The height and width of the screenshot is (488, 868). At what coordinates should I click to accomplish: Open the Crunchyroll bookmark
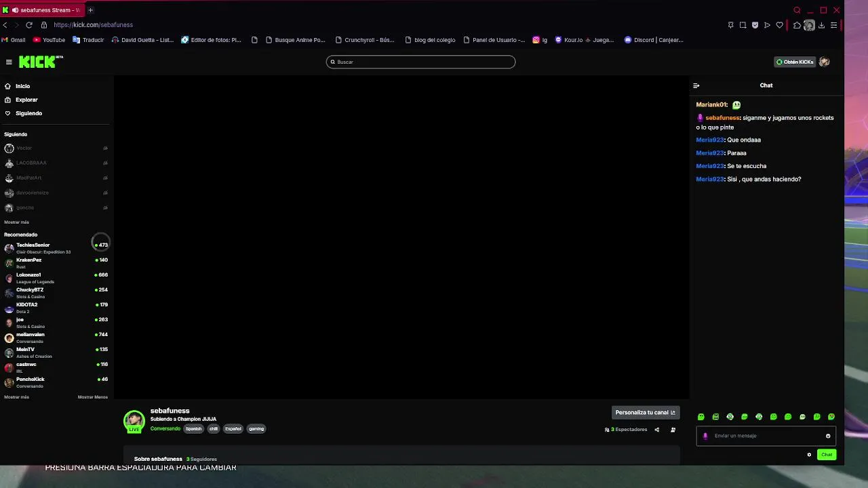coord(365,40)
